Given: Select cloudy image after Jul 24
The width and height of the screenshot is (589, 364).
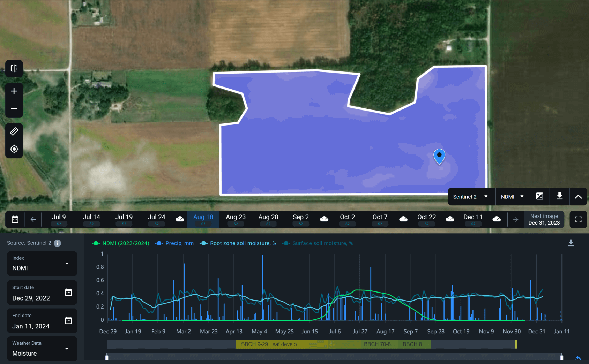Looking at the screenshot, I should [x=180, y=219].
